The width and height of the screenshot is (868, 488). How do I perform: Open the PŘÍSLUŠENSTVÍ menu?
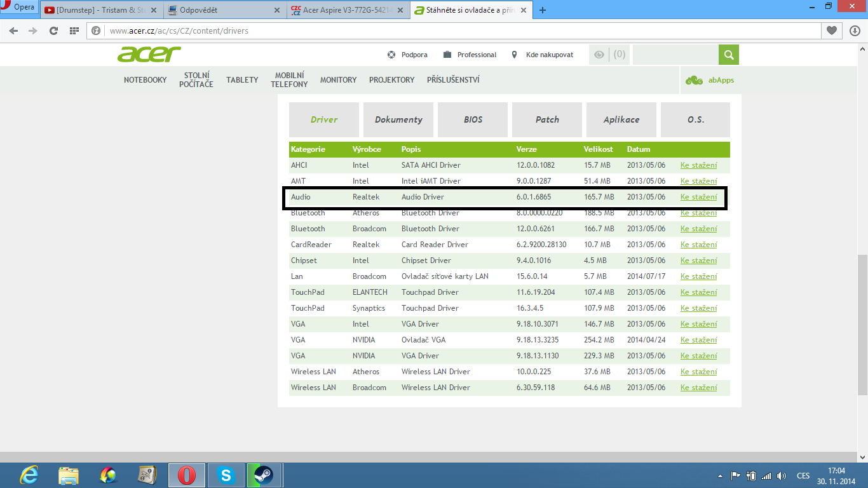tap(453, 80)
